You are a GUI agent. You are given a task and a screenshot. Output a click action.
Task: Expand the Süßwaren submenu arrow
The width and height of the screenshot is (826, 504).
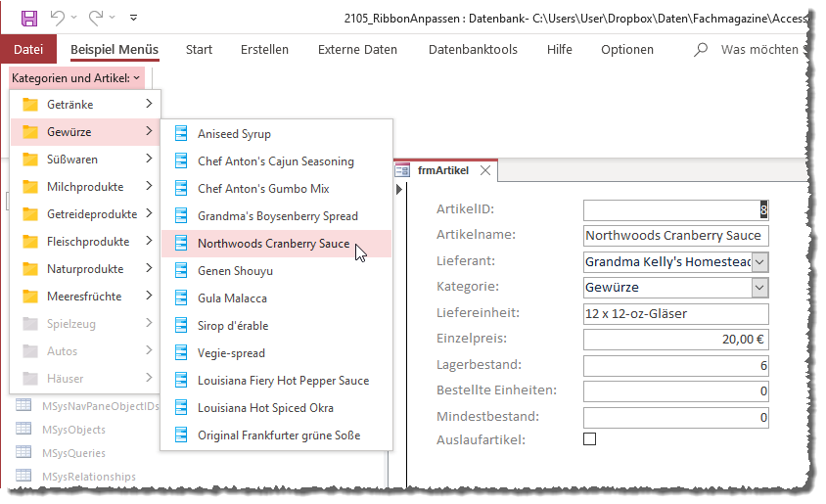149,159
